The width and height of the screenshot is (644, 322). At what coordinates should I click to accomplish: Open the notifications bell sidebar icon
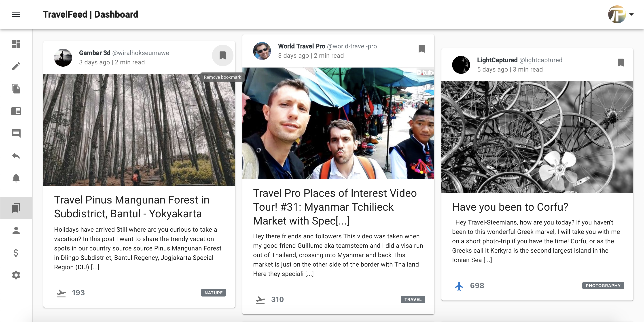[x=16, y=178]
